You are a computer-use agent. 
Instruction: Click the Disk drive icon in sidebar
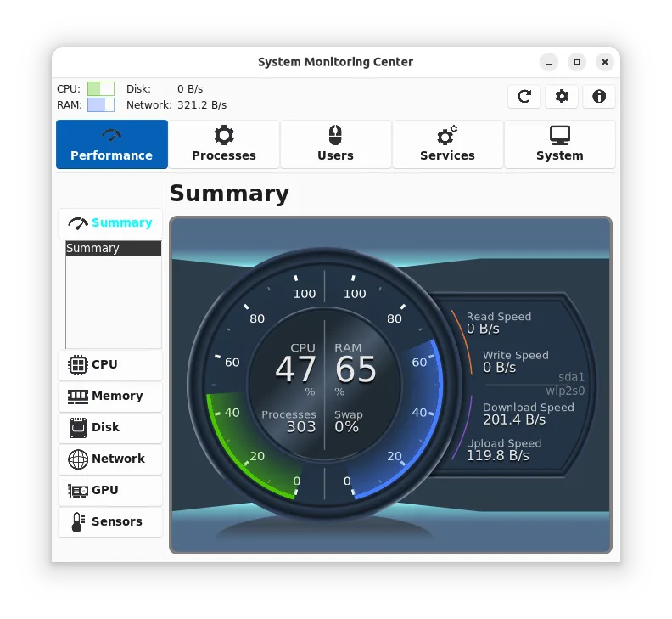click(78, 428)
